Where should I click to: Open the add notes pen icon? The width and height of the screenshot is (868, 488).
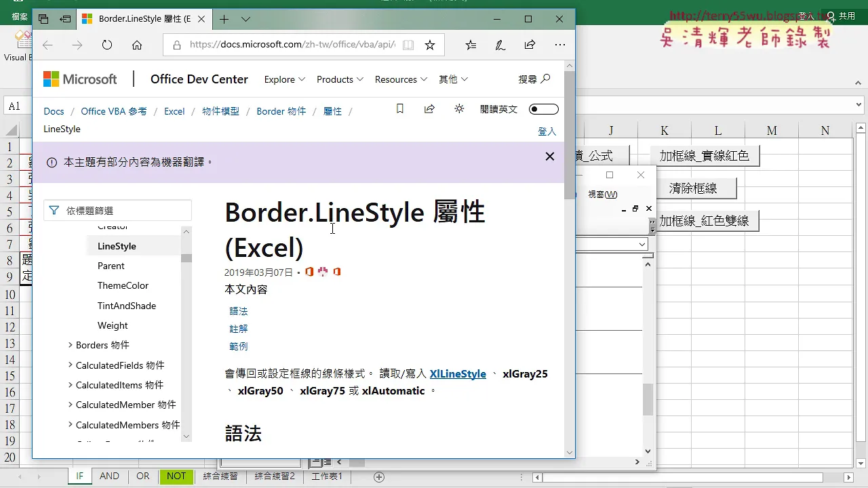point(500,45)
